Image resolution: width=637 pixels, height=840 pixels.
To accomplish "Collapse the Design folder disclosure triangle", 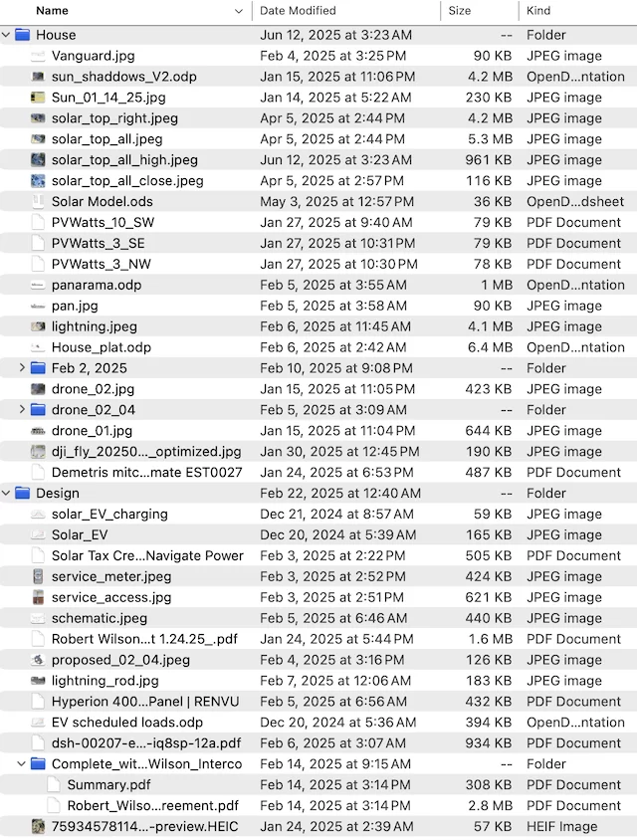I will [x=7, y=494].
